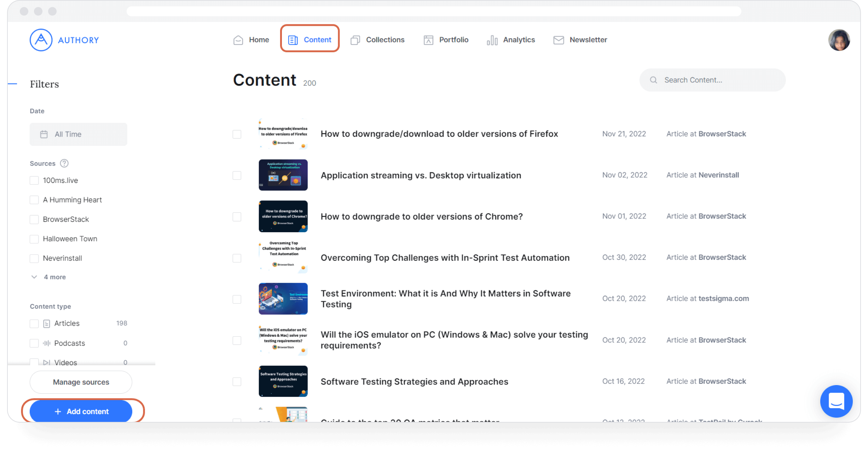The width and height of the screenshot is (868, 458).
Task: Enable the BrowserStack source filter
Action: (x=34, y=219)
